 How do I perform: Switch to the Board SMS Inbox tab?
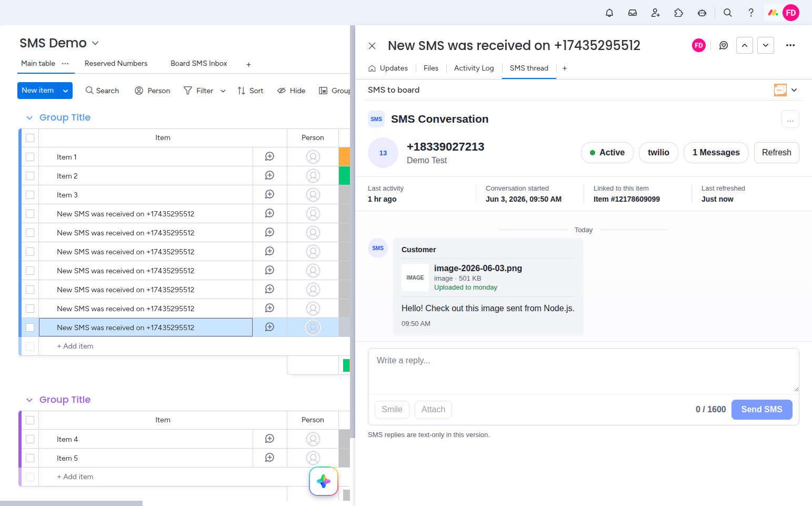[199, 63]
